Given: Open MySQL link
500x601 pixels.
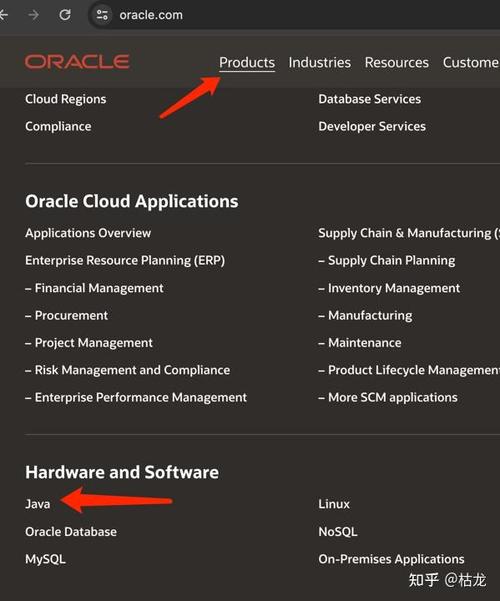Looking at the screenshot, I should pos(45,559).
